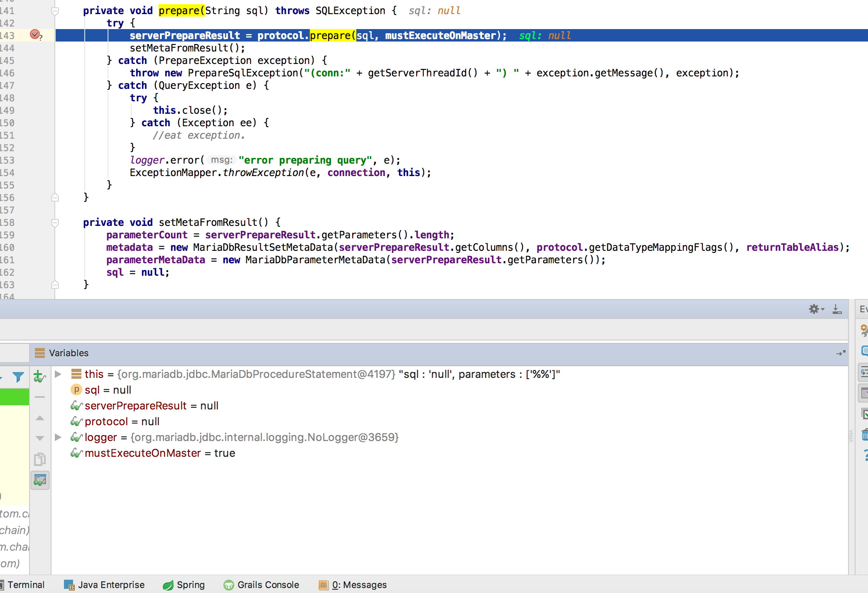868x593 pixels.
Task: Click the New Watch plus-glasses icon
Action: point(39,377)
